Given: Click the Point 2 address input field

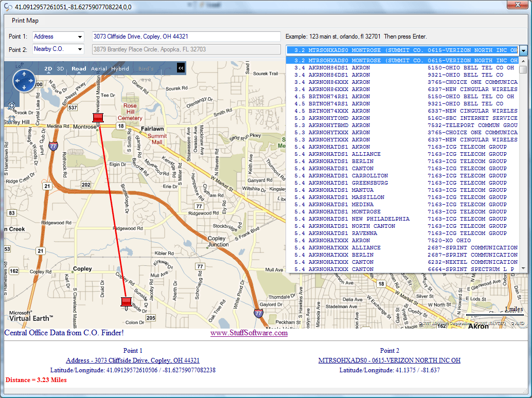Looking at the screenshot, I should (186, 49).
